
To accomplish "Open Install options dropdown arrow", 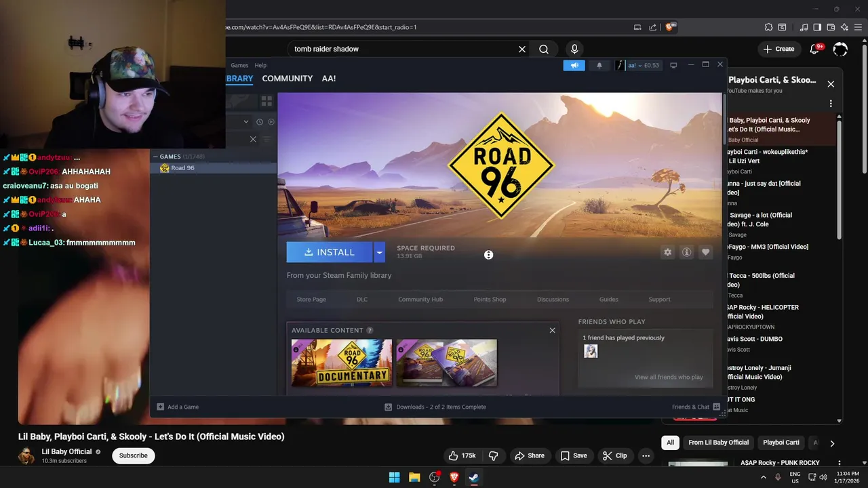I will (379, 252).
